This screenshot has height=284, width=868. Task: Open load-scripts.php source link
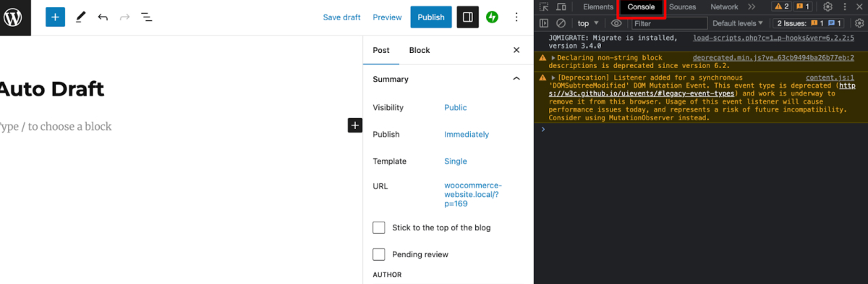click(x=773, y=38)
